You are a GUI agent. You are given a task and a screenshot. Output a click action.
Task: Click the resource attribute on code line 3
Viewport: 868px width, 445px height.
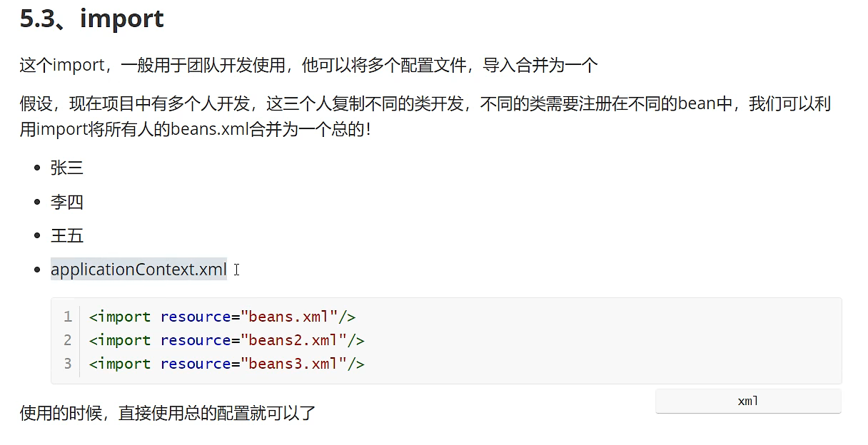coord(196,364)
